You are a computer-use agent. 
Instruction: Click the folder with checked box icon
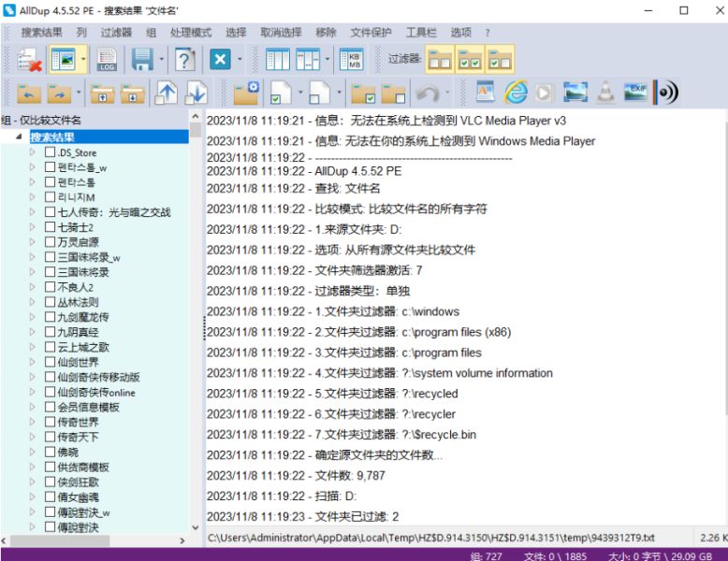[363, 93]
